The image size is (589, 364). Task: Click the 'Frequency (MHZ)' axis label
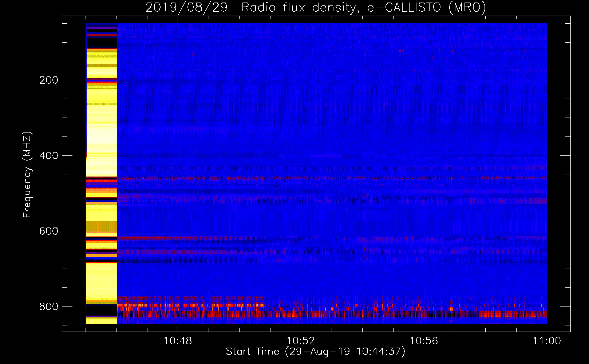point(27,175)
